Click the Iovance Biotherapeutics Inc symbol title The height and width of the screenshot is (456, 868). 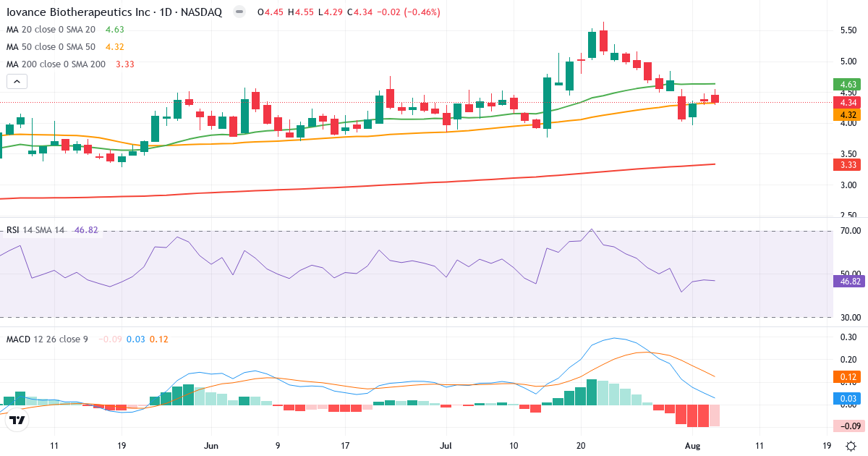116,12
